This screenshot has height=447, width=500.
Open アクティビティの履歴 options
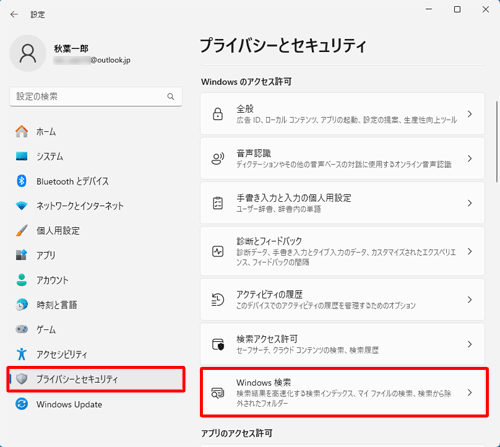coord(342,299)
